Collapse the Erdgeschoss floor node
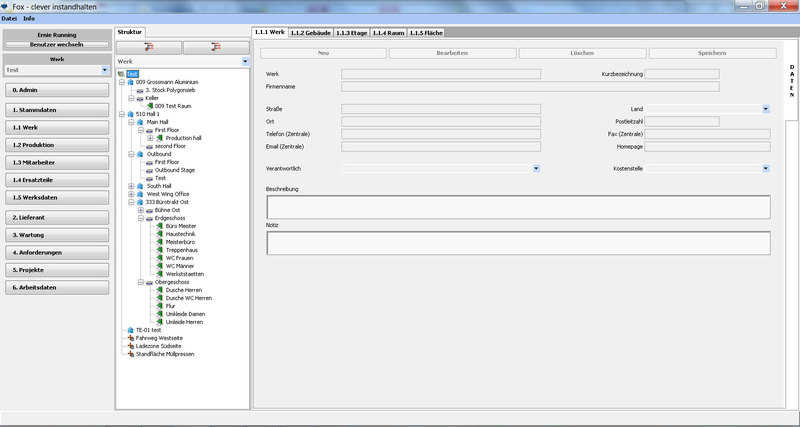This screenshot has height=427, width=800. [141, 217]
